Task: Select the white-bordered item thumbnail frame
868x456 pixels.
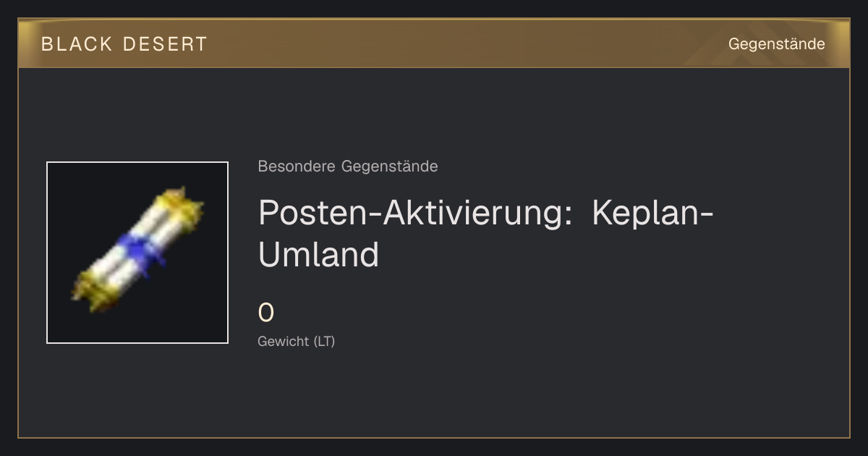Action: pos(137,253)
